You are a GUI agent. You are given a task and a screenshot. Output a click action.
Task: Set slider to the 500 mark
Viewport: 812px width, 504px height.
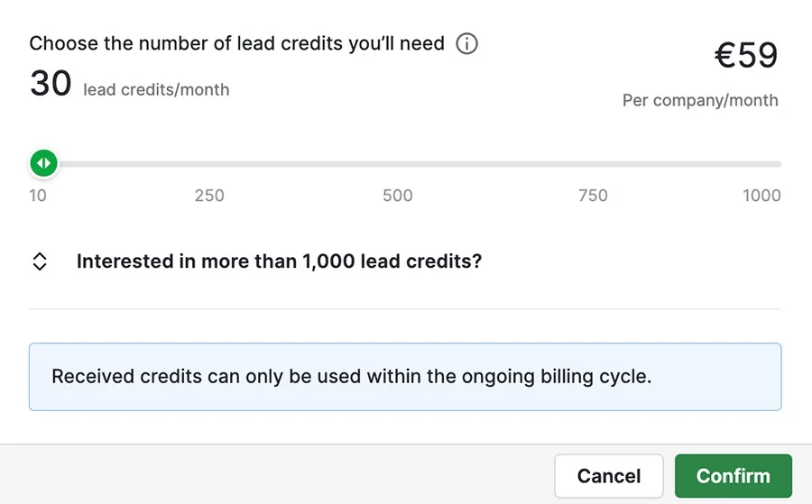pos(398,164)
